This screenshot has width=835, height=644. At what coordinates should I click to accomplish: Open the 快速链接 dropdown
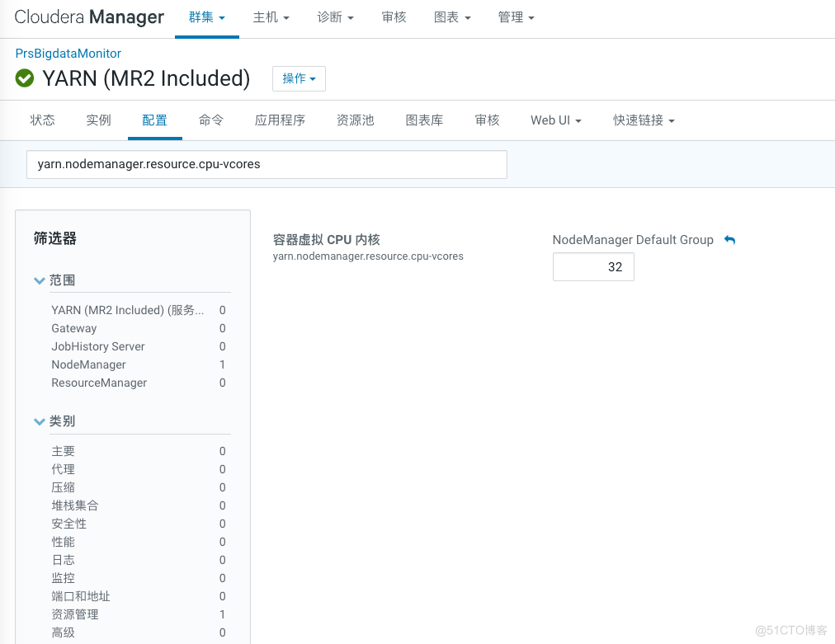click(640, 120)
